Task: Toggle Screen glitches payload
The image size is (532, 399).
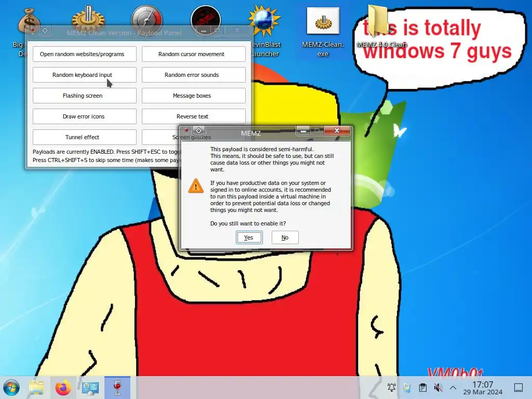Action: tap(160, 137)
